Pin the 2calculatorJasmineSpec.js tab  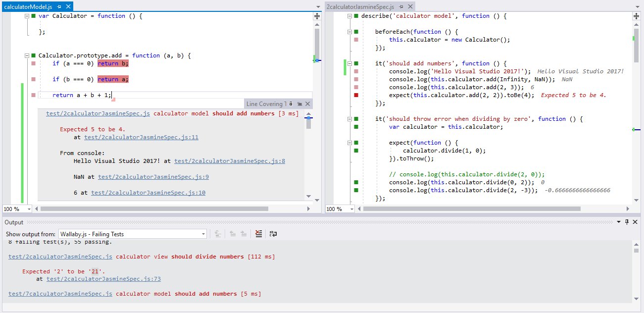click(x=401, y=6)
